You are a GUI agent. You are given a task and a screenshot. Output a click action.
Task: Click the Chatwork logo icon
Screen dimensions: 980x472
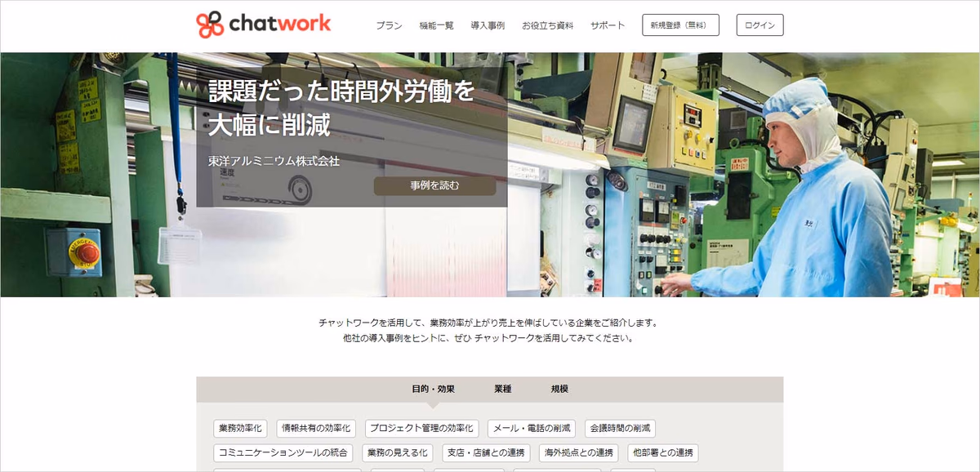coord(210,24)
